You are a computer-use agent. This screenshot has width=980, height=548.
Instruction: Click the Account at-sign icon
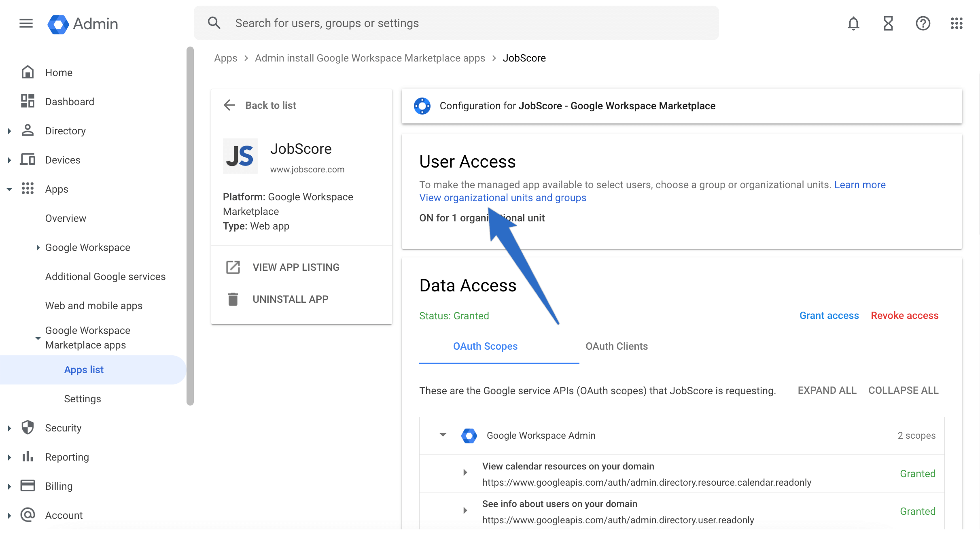coord(28,515)
